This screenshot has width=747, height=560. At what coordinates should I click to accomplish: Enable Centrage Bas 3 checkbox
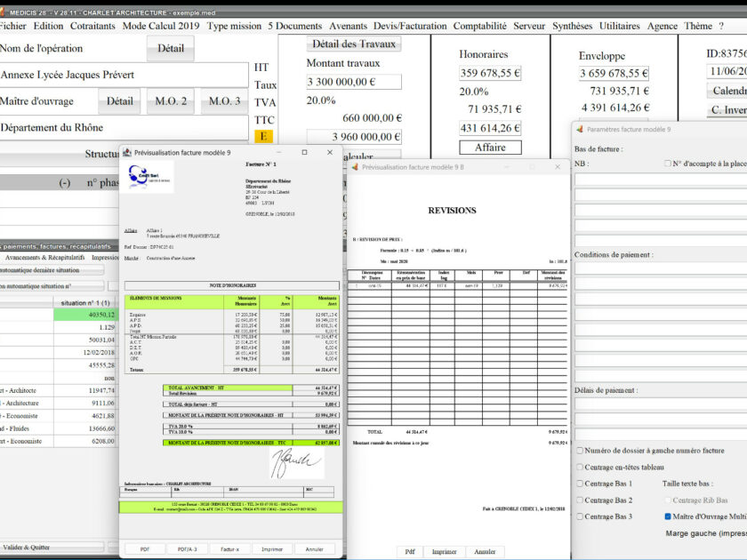pyautogui.click(x=580, y=516)
